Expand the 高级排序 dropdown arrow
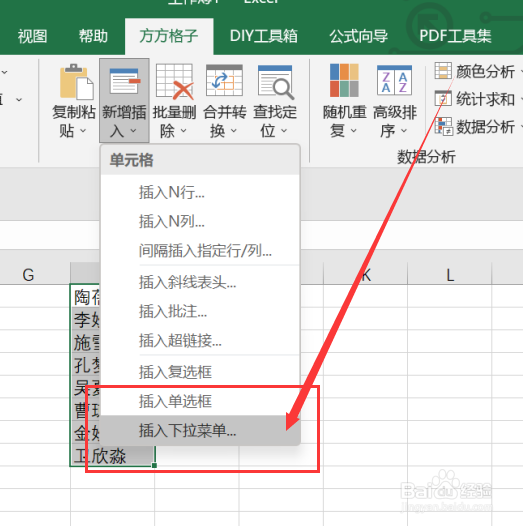The width and height of the screenshot is (523, 526). (x=404, y=130)
